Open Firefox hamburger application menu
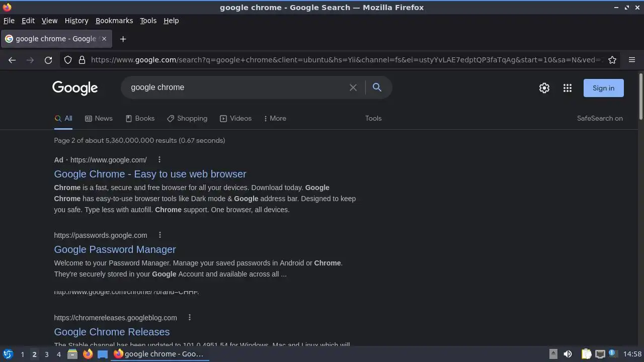 click(632, 60)
